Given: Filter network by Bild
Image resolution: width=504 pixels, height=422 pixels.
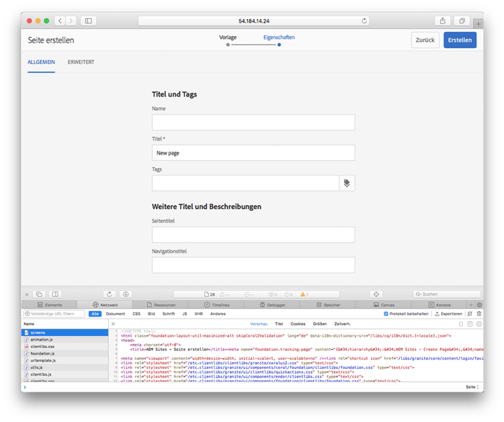Looking at the screenshot, I should 151,314.
